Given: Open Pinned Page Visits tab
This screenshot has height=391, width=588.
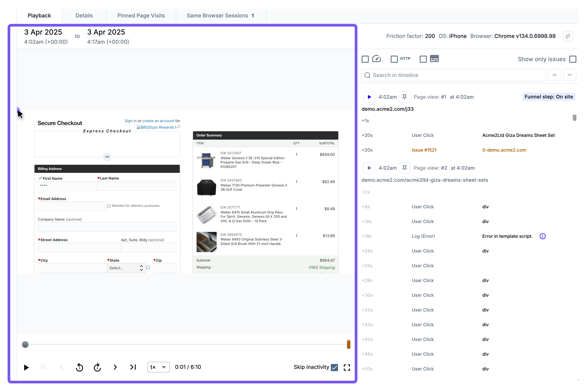Looking at the screenshot, I should click(x=141, y=15).
